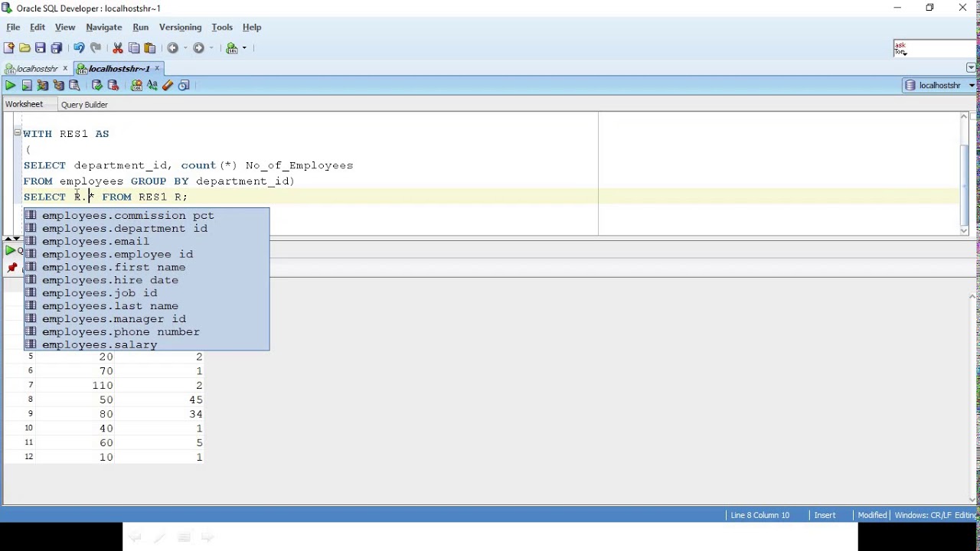The image size is (980, 551).
Task: Click the Paste clipboard icon
Action: (x=150, y=48)
